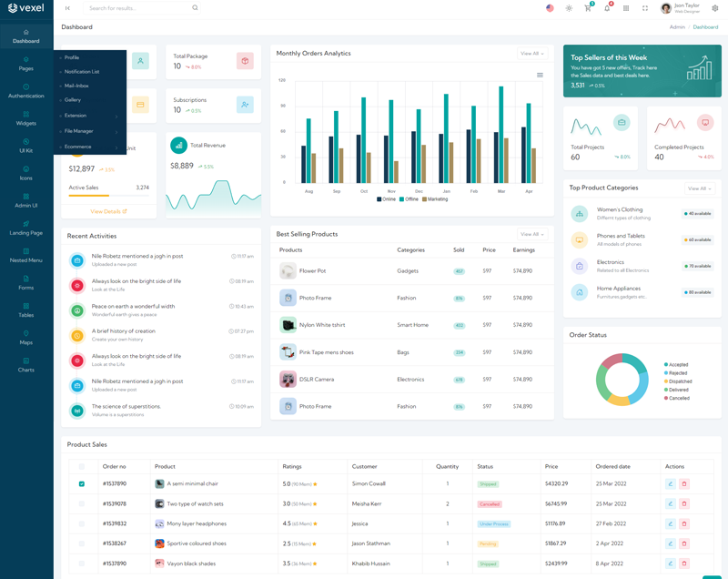This screenshot has height=579, width=728.
Task: Open the apps grid icon in header
Action: click(626, 8)
